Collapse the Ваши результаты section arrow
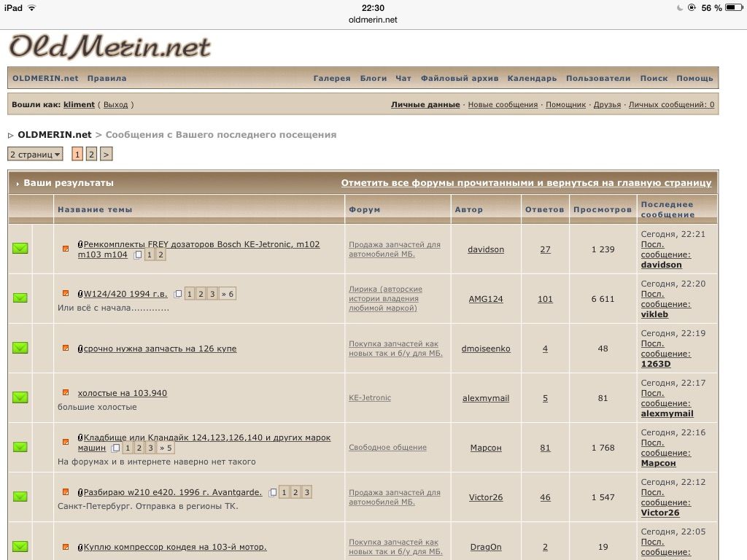 pyautogui.click(x=18, y=184)
